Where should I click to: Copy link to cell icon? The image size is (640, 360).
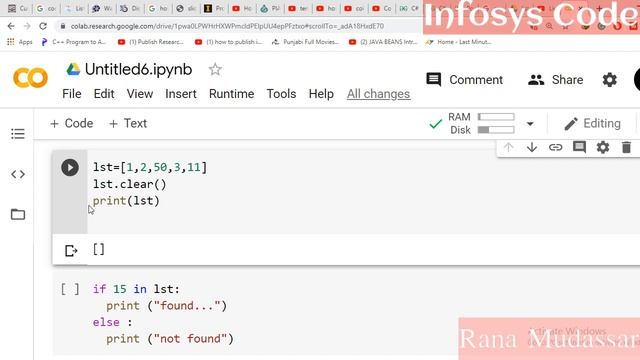pyautogui.click(x=555, y=147)
